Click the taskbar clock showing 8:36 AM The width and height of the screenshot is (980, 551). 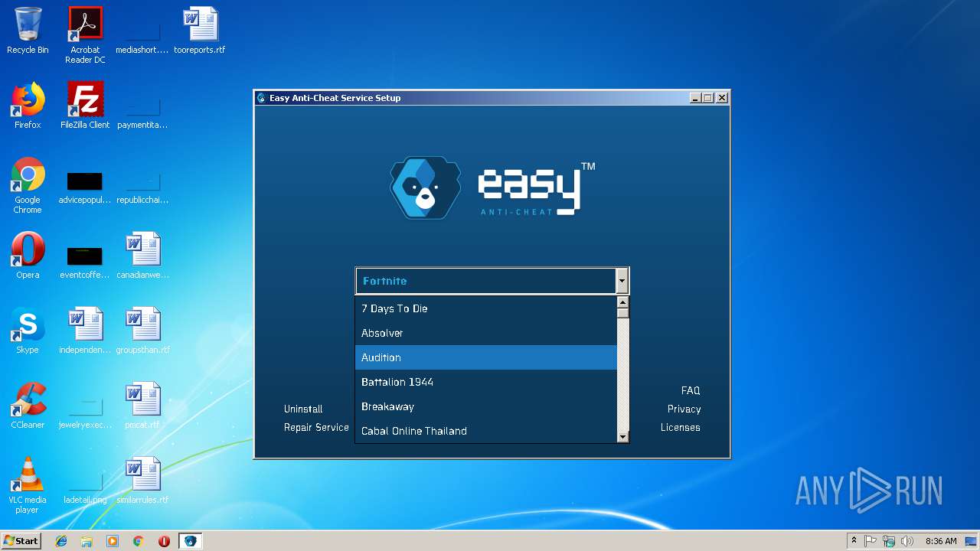(940, 541)
